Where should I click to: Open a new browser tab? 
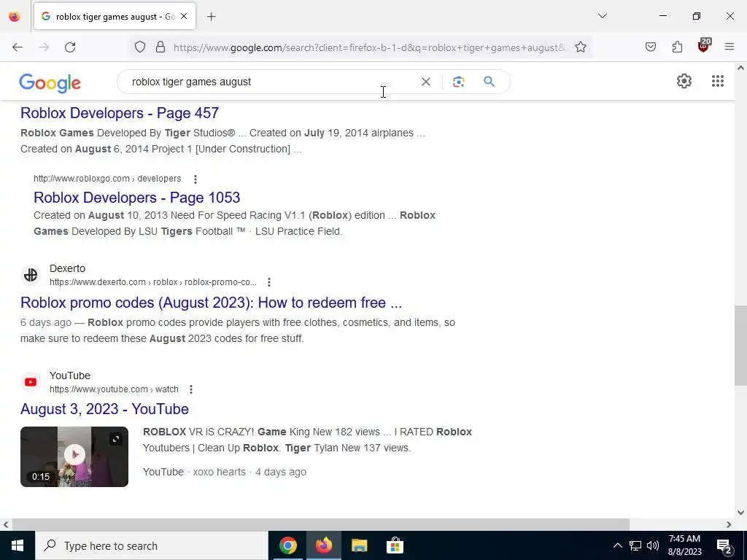212,17
